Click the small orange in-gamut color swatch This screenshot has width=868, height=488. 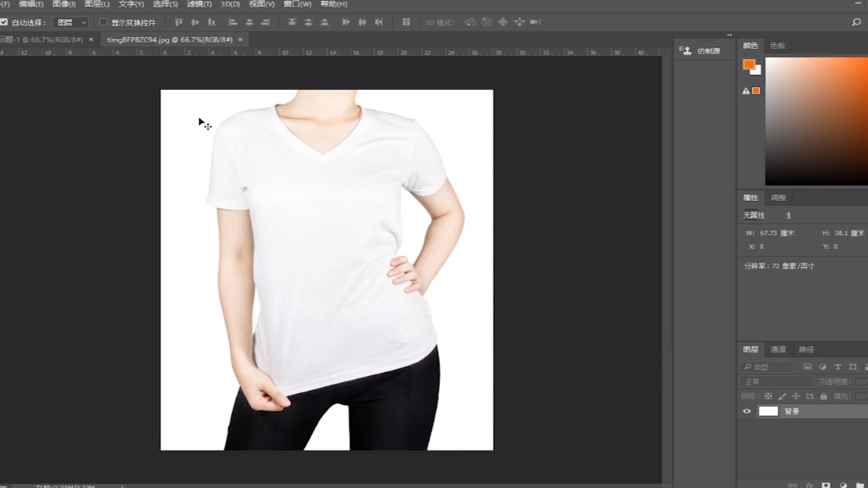(756, 91)
